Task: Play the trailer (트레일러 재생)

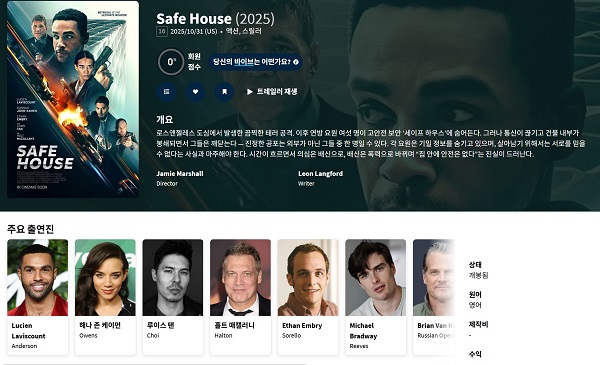Action: click(x=272, y=92)
